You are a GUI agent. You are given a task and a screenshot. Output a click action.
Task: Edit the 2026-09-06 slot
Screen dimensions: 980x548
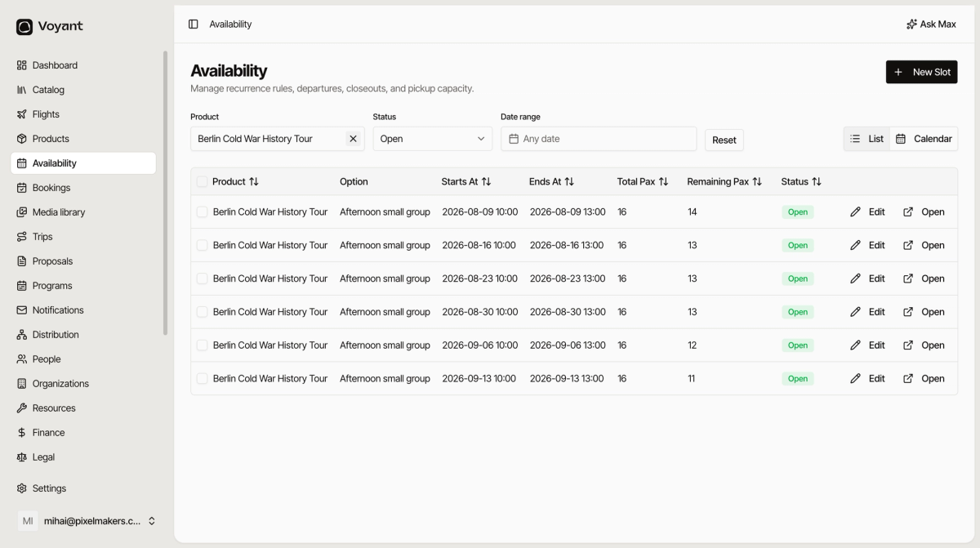867,345
